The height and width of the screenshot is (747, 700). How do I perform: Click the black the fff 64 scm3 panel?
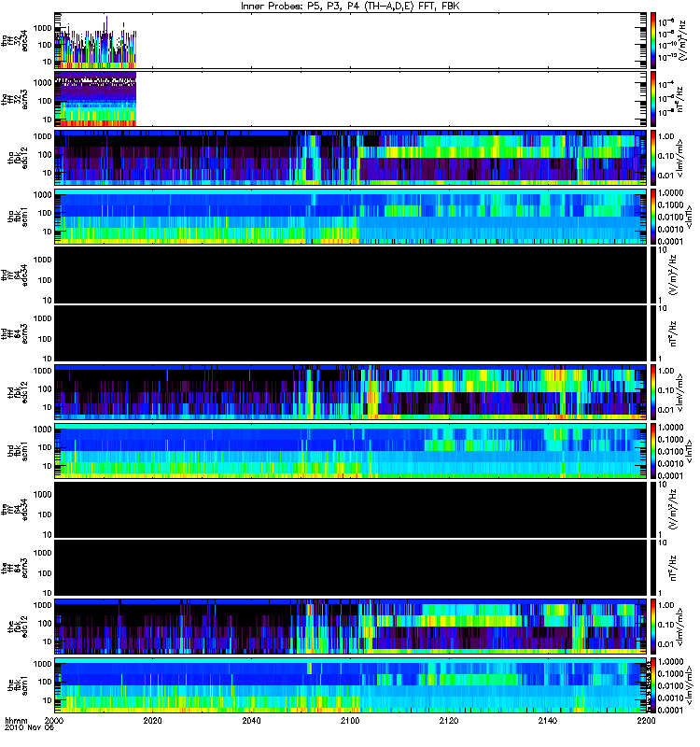click(x=350, y=568)
